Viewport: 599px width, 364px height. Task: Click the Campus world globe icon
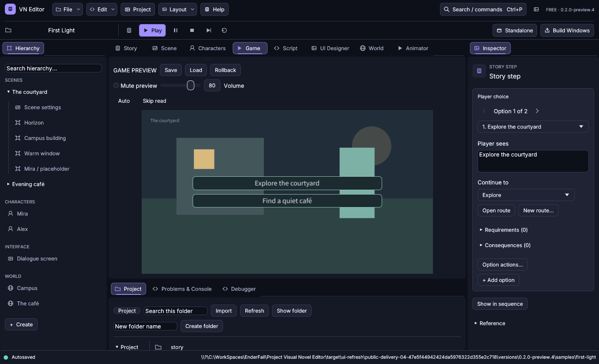pos(11,288)
